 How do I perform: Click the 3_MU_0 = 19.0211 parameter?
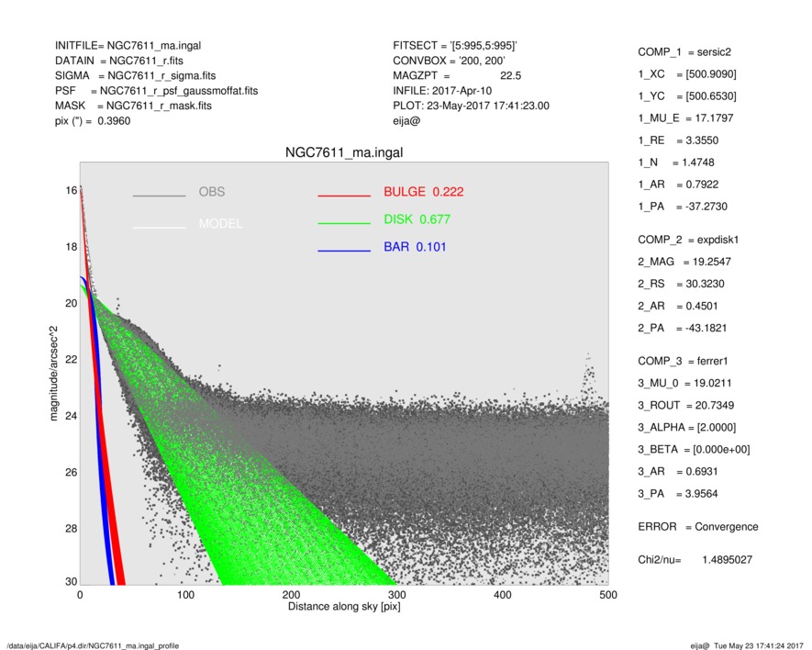685,383
